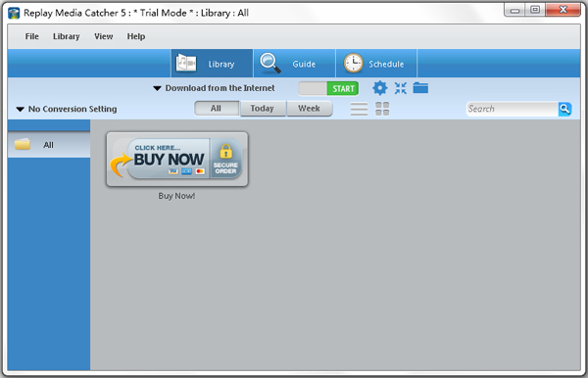588x378 pixels.
Task: Close the Replay Media Catcher window
Action: 563,10
